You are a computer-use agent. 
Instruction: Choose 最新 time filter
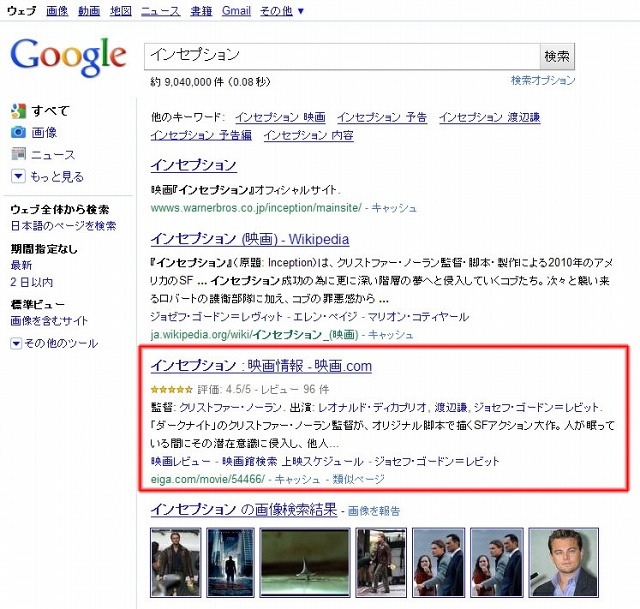click(21, 265)
